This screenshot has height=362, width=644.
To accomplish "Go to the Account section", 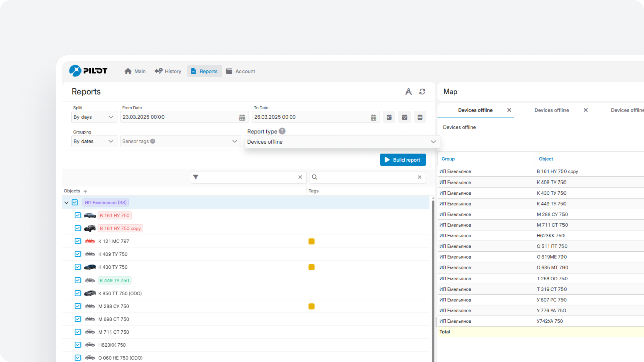I will 240,71.
